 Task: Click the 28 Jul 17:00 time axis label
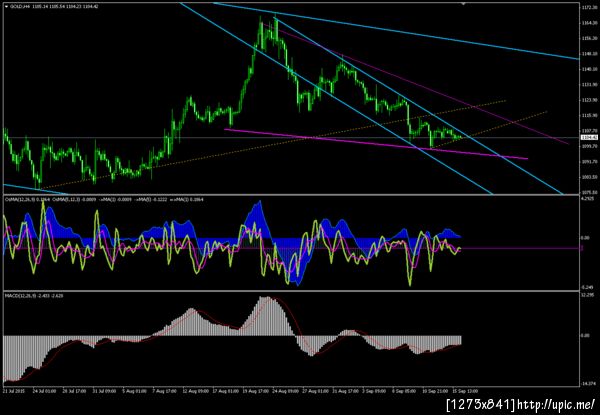[72, 391]
